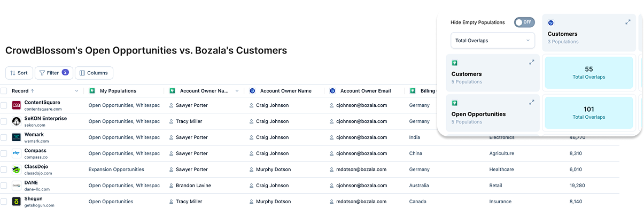644x208 pixels.
Task: Click the green logo above Open Opportunities card
Action: click(455, 103)
